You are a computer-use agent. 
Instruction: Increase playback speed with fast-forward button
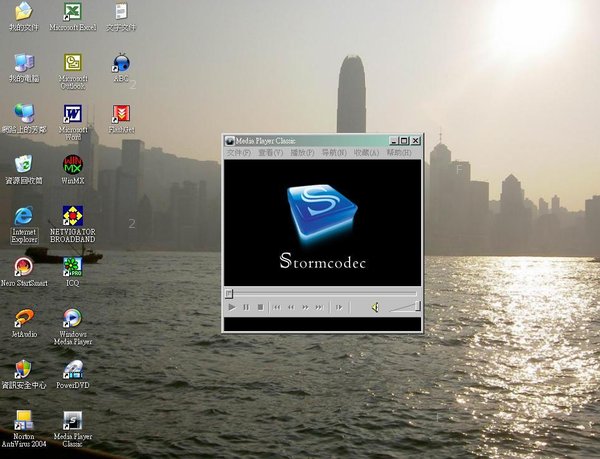305,307
